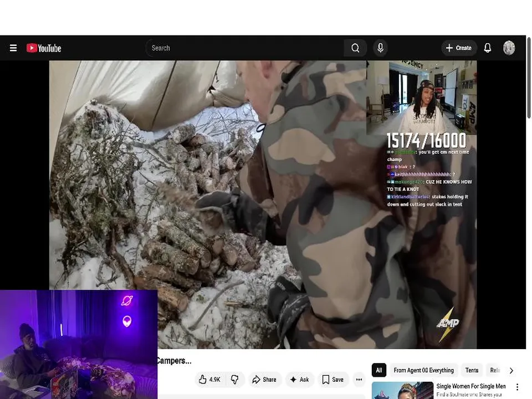Like the video with the 4.9K thumbs up

pyautogui.click(x=209, y=379)
